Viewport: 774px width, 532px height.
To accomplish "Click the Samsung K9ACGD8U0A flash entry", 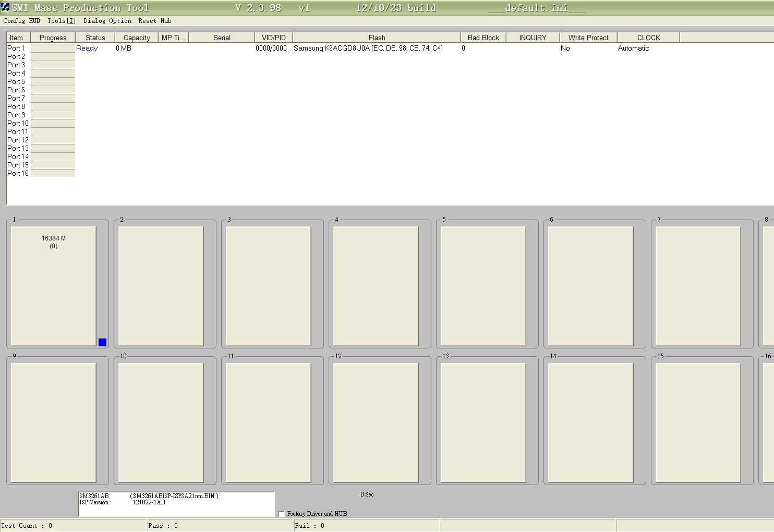I will click(x=368, y=48).
